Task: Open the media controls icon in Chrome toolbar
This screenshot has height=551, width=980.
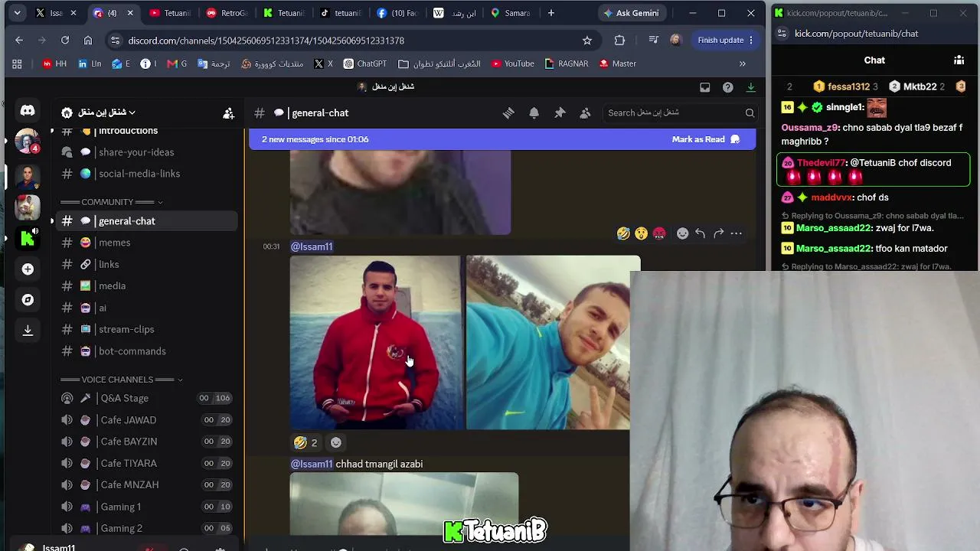Action: pos(653,40)
